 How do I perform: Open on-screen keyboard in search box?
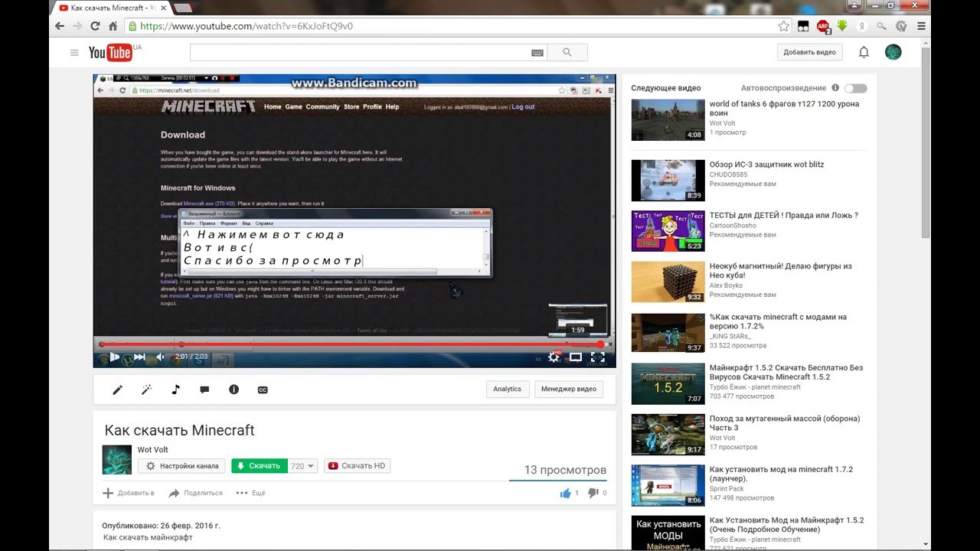click(x=537, y=53)
